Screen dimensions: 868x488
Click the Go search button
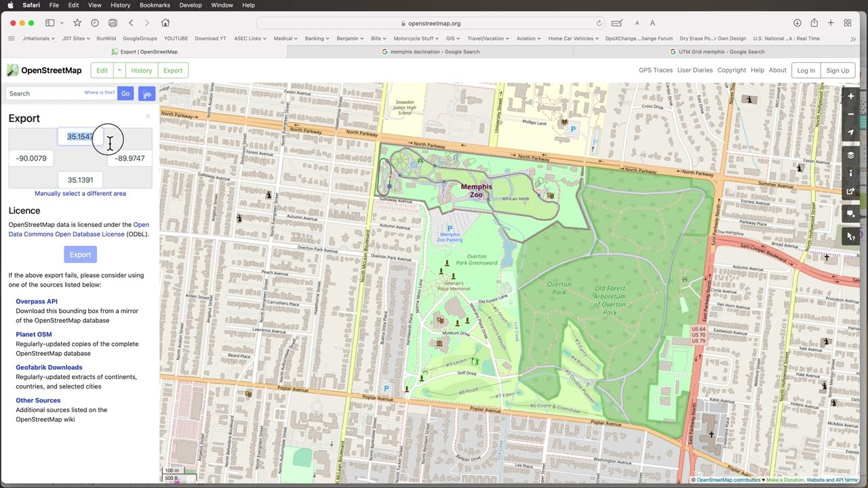[x=125, y=94]
